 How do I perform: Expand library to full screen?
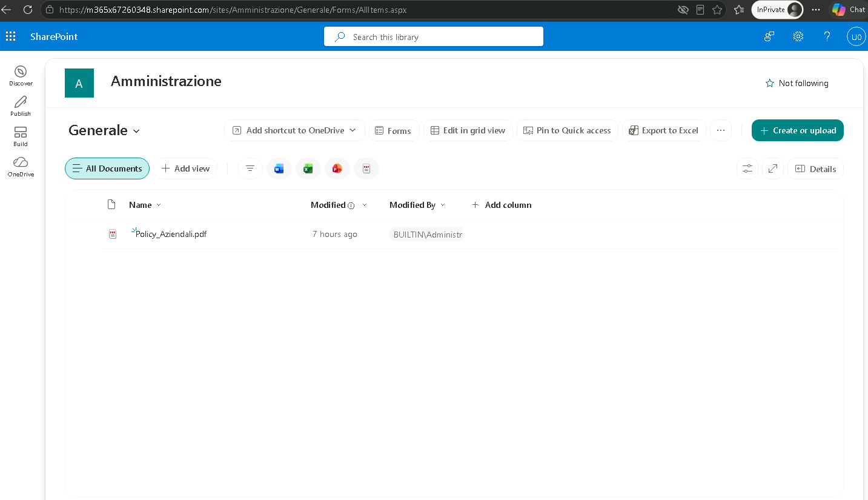click(x=773, y=168)
